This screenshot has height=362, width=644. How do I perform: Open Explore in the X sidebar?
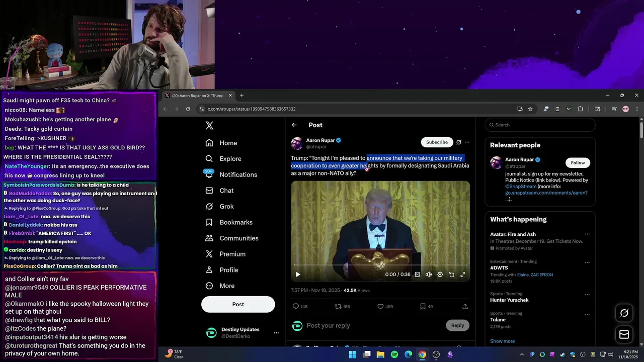click(223, 159)
